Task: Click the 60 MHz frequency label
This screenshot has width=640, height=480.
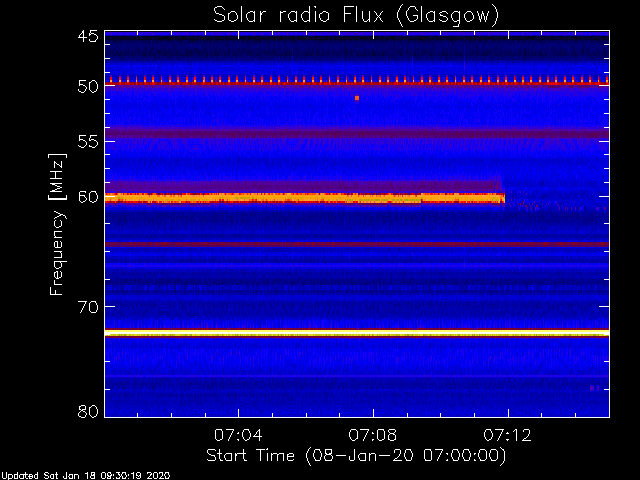Action: click(88, 197)
